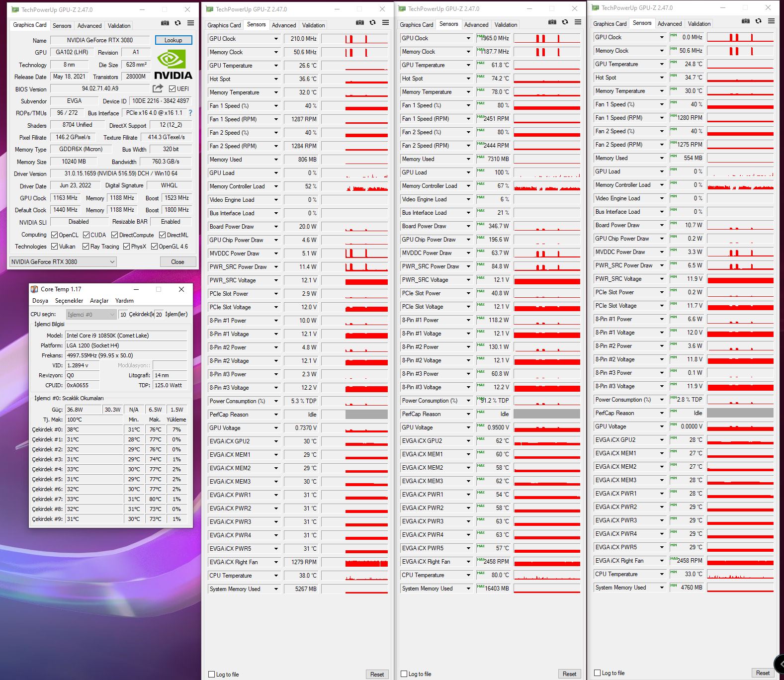Enable Log to file in window showing 210.0 MHz
Screen dimensions: 784x680
click(212, 675)
